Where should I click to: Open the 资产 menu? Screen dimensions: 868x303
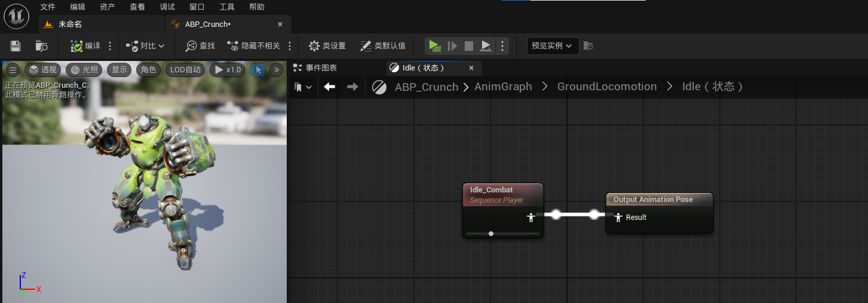(108, 7)
